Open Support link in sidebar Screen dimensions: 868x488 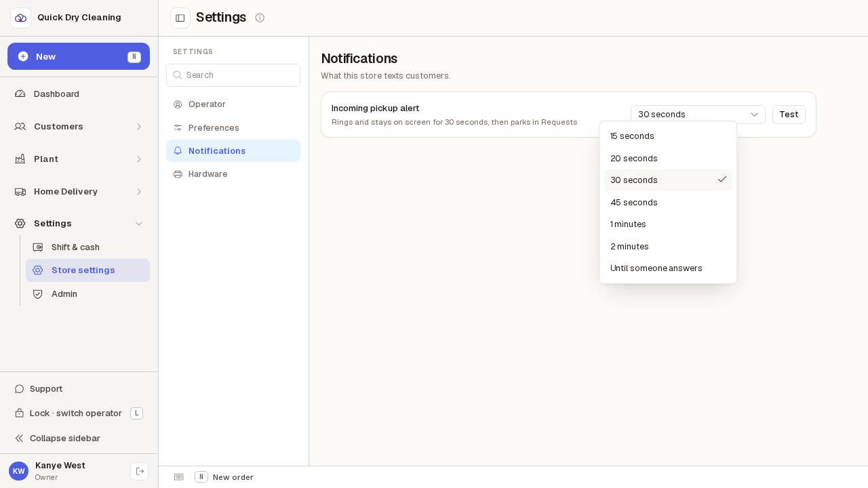point(79,389)
